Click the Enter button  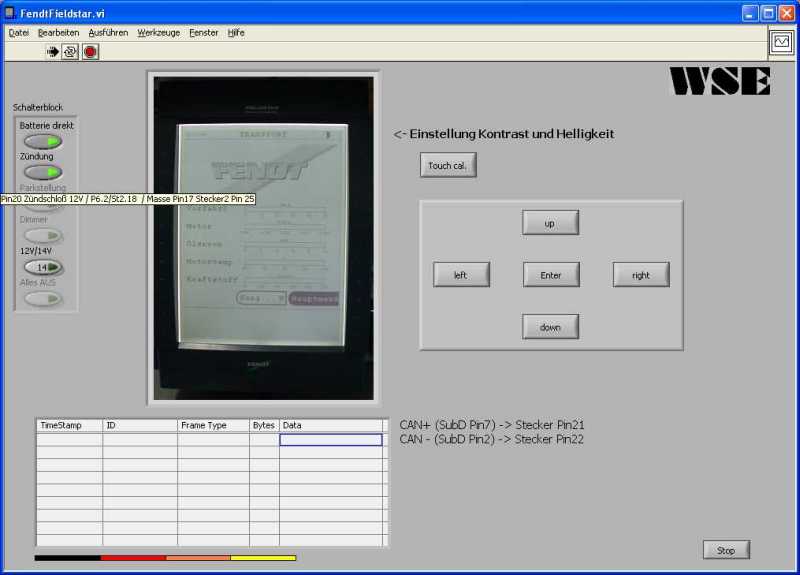[551, 275]
